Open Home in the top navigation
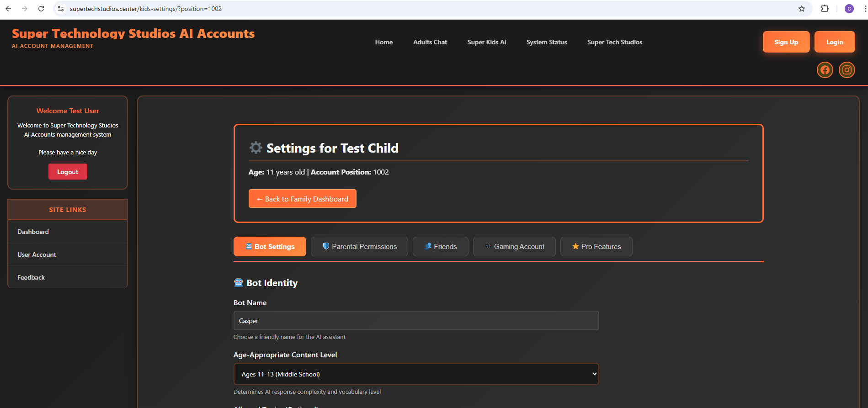Screen dimensions: 868x408 point(384,42)
